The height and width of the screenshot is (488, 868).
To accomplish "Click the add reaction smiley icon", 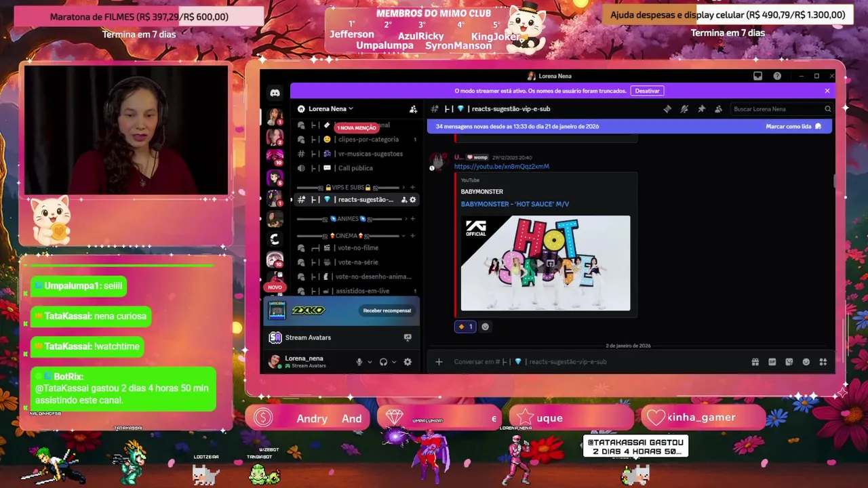I will (485, 327).
